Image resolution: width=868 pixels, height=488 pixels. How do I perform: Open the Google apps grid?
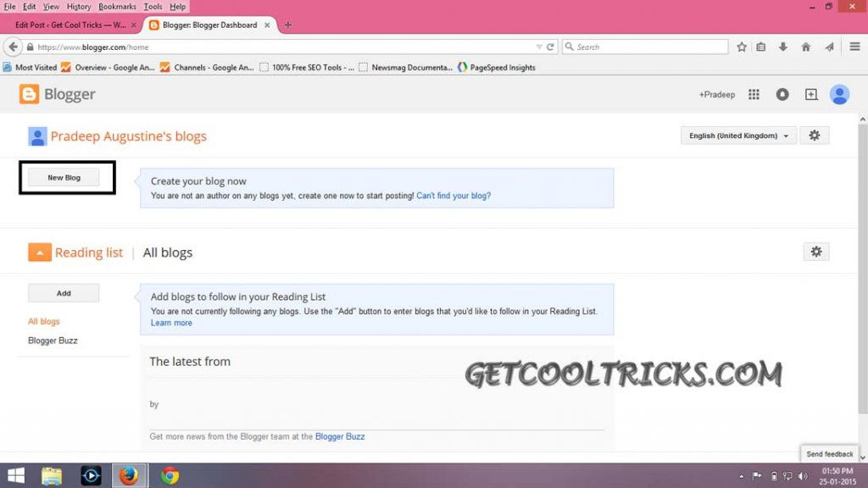[754, 95]
